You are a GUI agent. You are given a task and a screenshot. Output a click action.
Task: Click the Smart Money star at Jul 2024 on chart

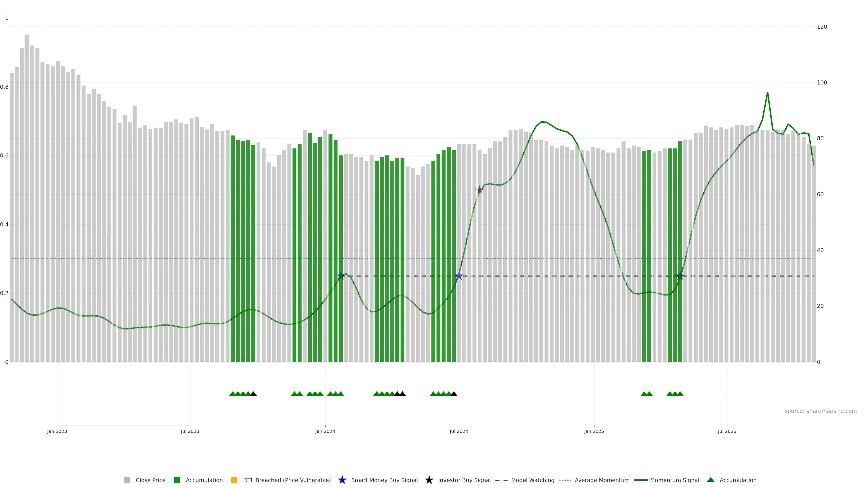(x=459, y=276)
